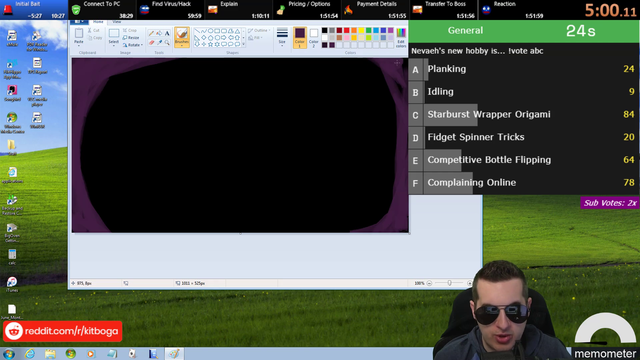The width and height of the screenshot is (640, 360).
Task: Click the Crop command
Action: pos(130,31)
